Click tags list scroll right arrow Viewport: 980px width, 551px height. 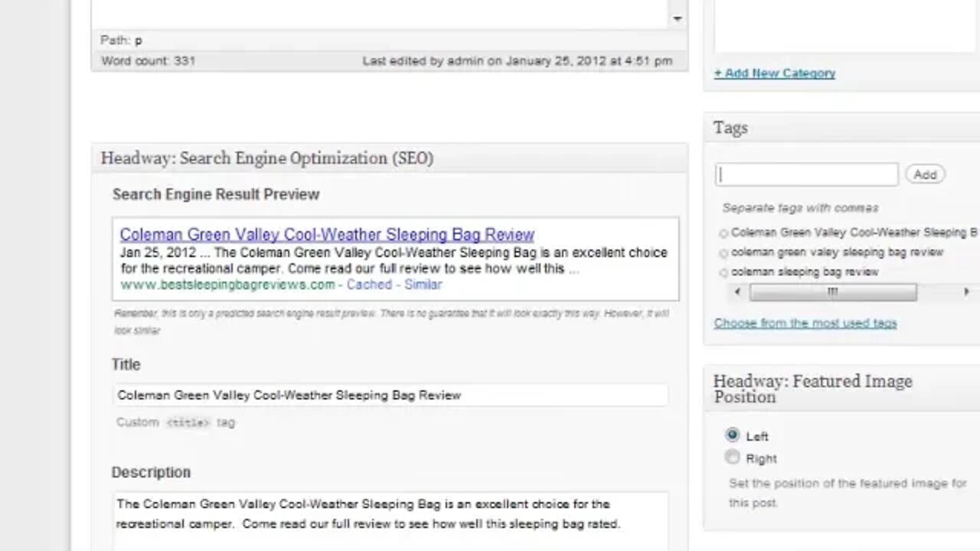[966, 292]
